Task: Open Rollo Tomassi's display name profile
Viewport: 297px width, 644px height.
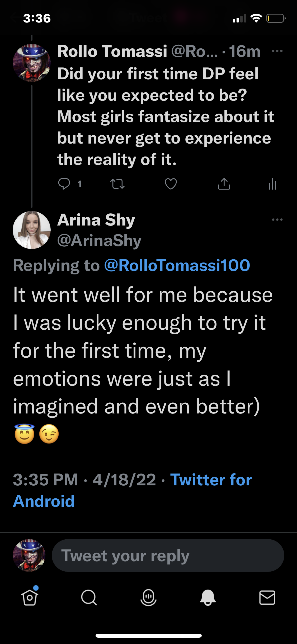Action: pyautogui.click(x=112, y=51)
